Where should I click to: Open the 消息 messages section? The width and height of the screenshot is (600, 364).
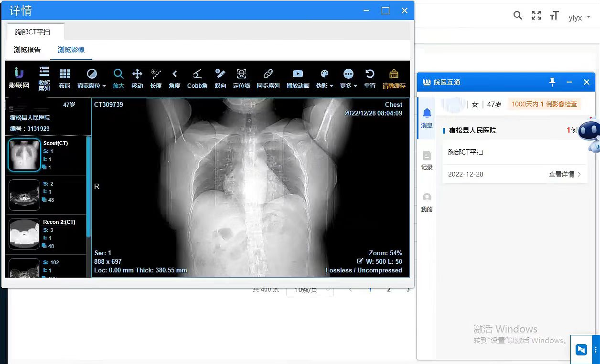coord(427,118)
